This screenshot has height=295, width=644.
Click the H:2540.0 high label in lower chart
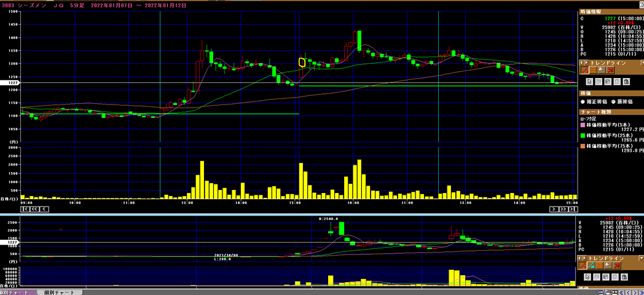[x=328, y=219]
